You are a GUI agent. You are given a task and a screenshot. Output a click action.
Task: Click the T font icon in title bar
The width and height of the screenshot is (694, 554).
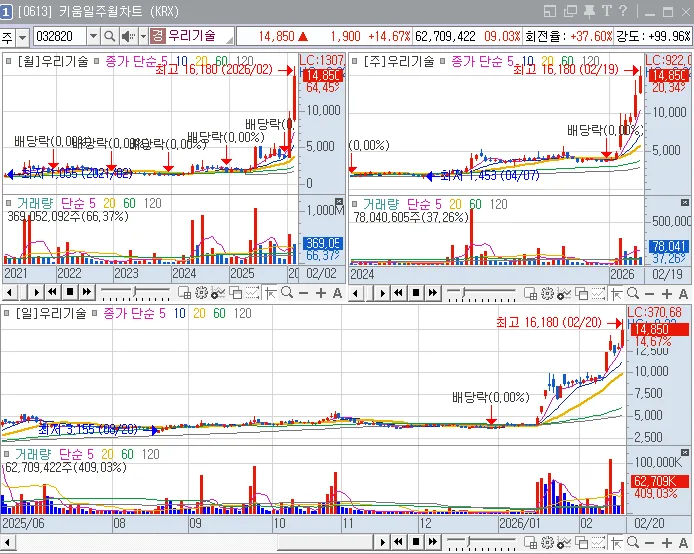[606, 11]
